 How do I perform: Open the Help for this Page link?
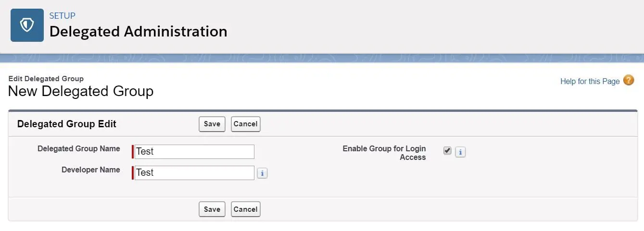tap(590, 81)
